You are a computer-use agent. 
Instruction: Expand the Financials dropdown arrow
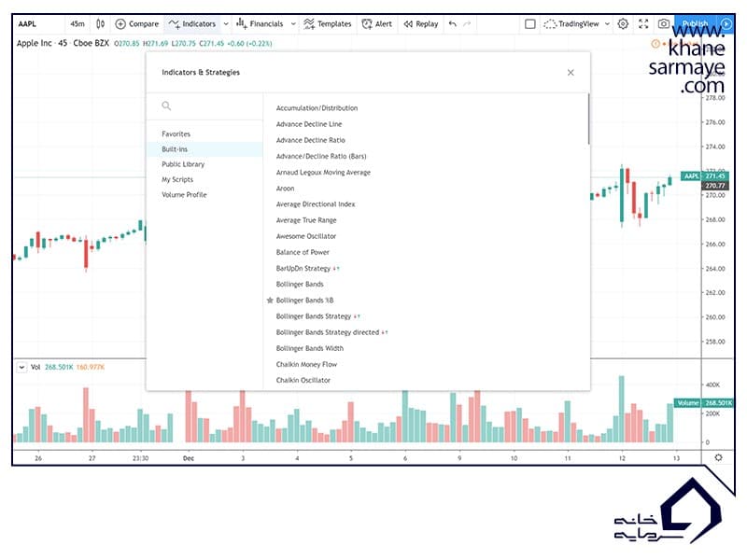pyautogui.click(x=293, y=24)
